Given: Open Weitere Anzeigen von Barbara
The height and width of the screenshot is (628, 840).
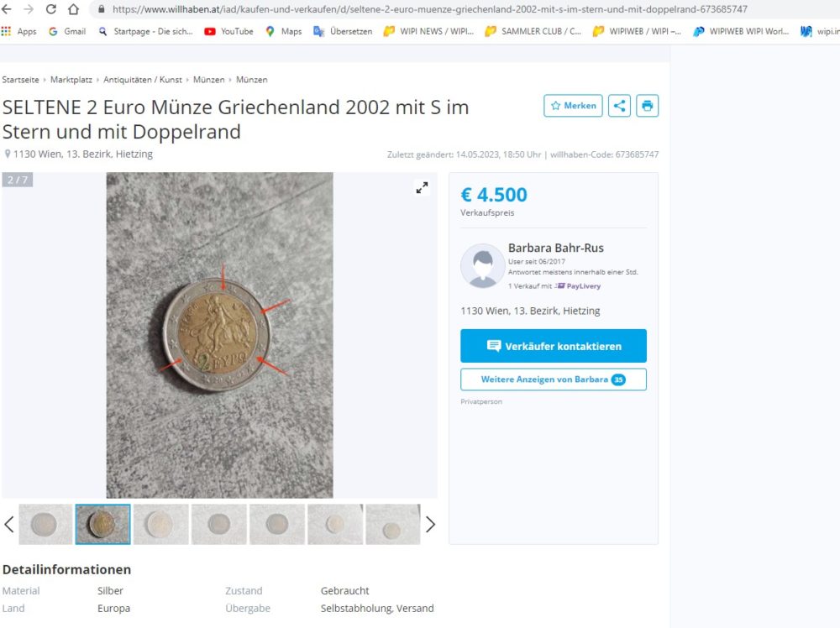Looking at the screenshot, I should [553, 379].
